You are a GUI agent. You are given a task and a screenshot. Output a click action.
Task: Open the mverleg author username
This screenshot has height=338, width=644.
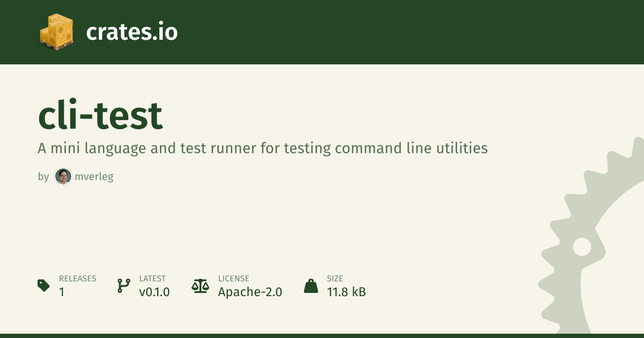pyautogui.click(x=94, y=177)
